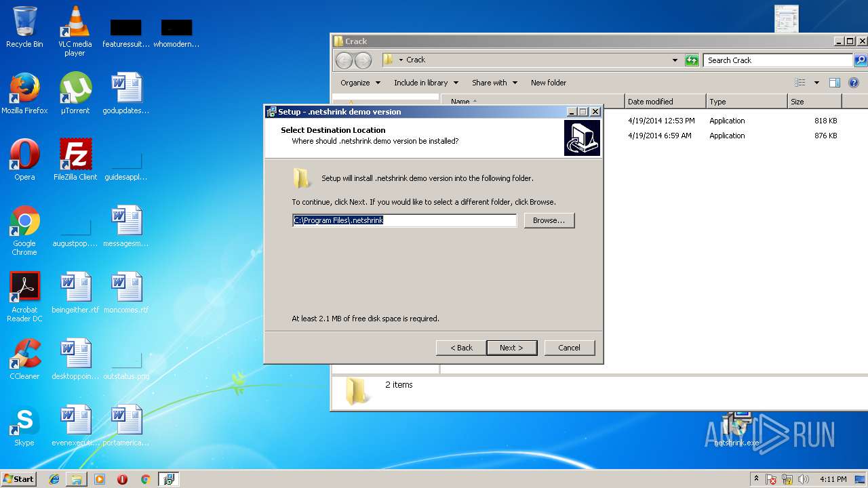This screenshot has height=488, width=868.
Task: Open the view options dropdown arrow
Action: (x=816, y=83)
